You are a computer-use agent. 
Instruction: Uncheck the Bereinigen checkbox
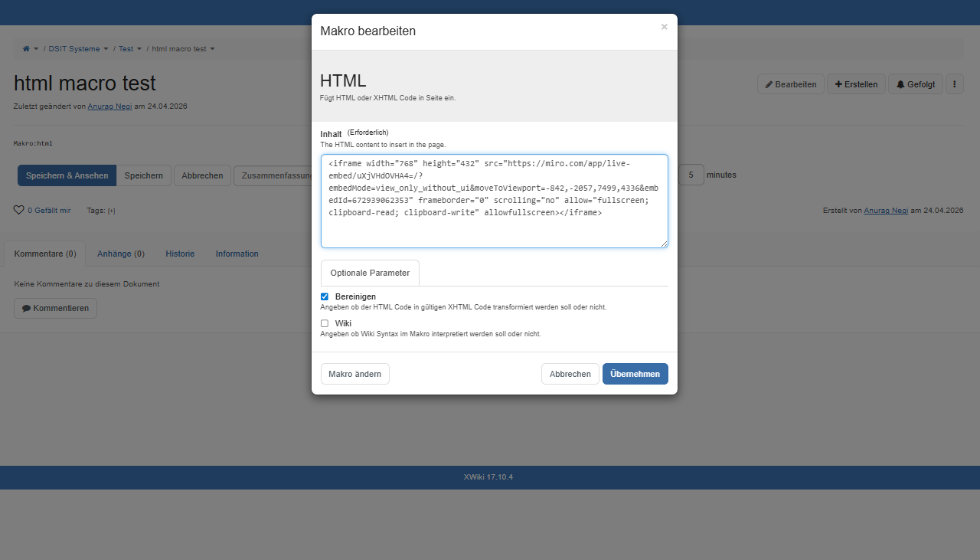pos(325,296)
